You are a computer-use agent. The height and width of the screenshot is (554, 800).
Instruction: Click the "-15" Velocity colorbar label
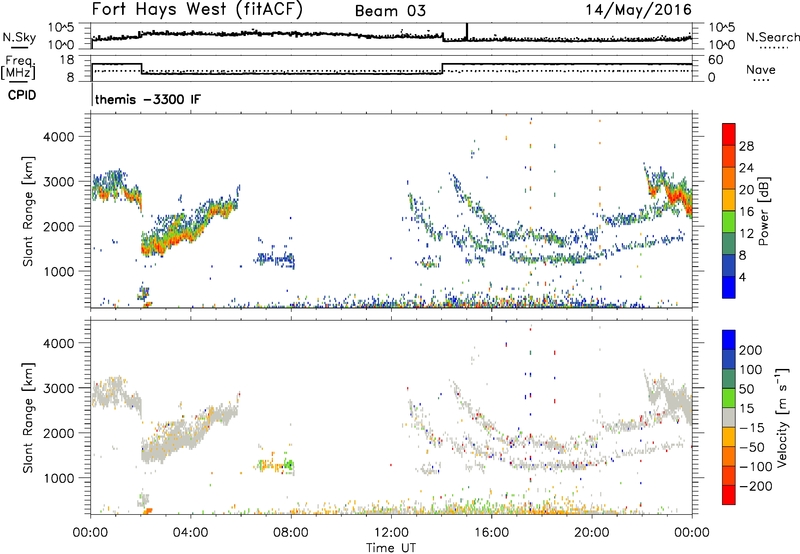click(752, 428)
